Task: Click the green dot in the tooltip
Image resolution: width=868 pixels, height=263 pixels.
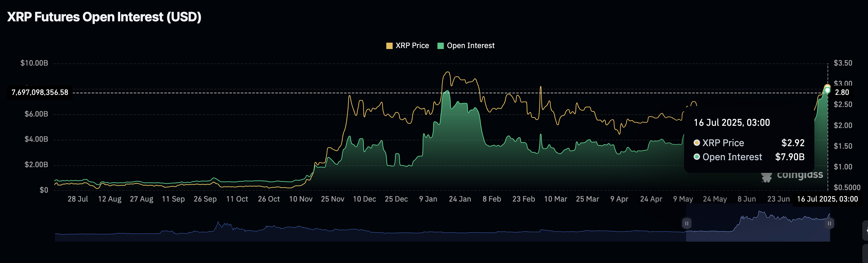Action: [x=697, y=157]
